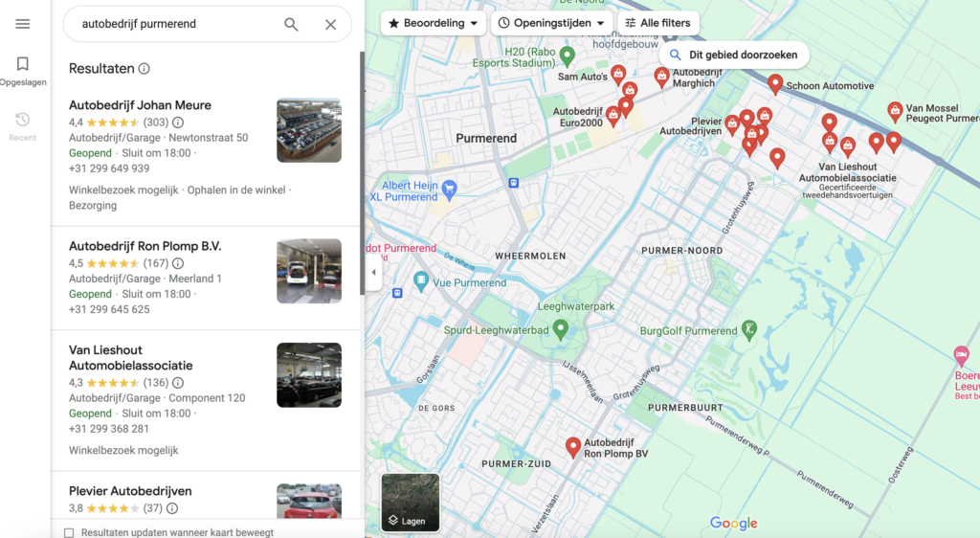
Task: Open the hamburger main menu
Action: [x=23, y=24]
